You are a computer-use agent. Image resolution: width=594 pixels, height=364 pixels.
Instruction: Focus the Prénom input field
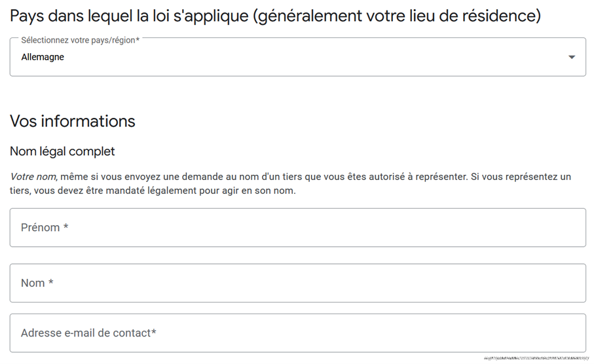(x=297, y=228)
